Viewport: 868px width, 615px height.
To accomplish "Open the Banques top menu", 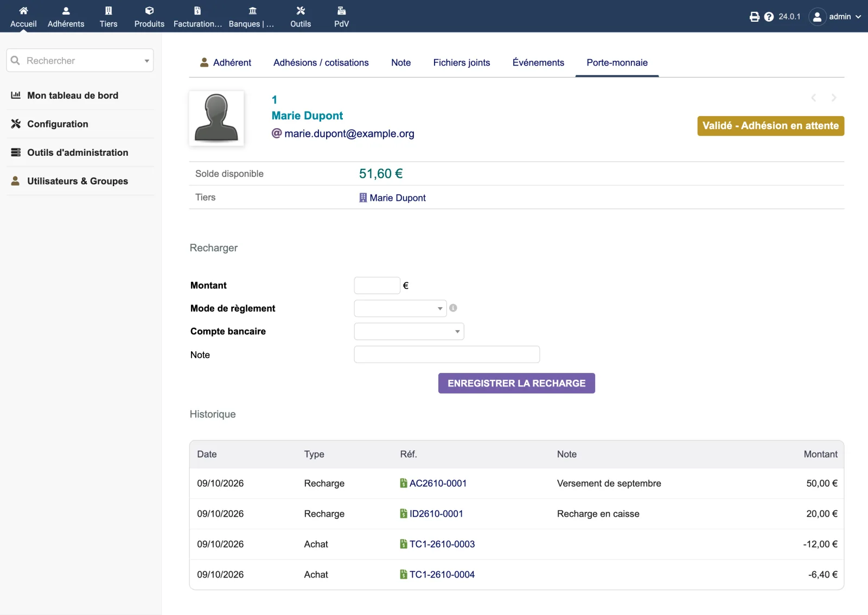I will tap(252, 17).
